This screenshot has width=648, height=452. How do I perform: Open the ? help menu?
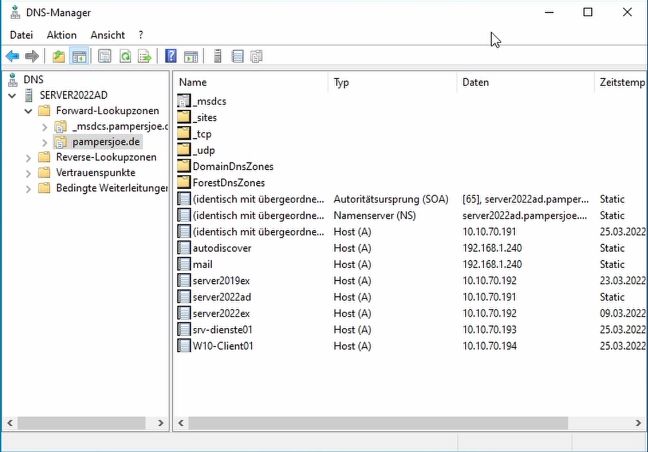click(x=141, y=35)
